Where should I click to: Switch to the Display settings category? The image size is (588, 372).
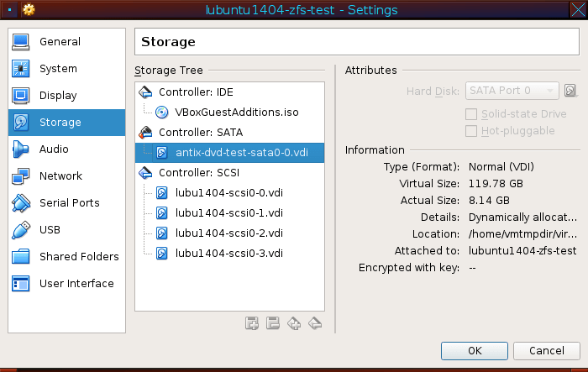click(66, 96)
